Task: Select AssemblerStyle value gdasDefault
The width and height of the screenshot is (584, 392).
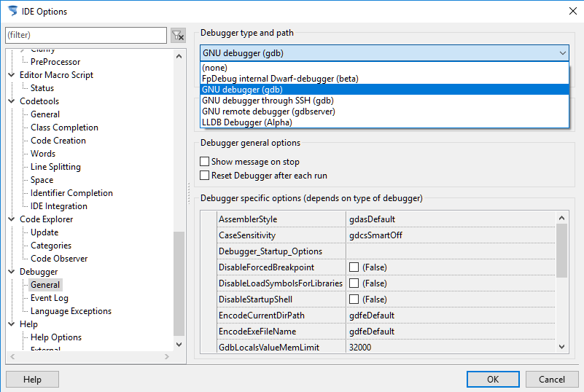Action: coord(451,219)
